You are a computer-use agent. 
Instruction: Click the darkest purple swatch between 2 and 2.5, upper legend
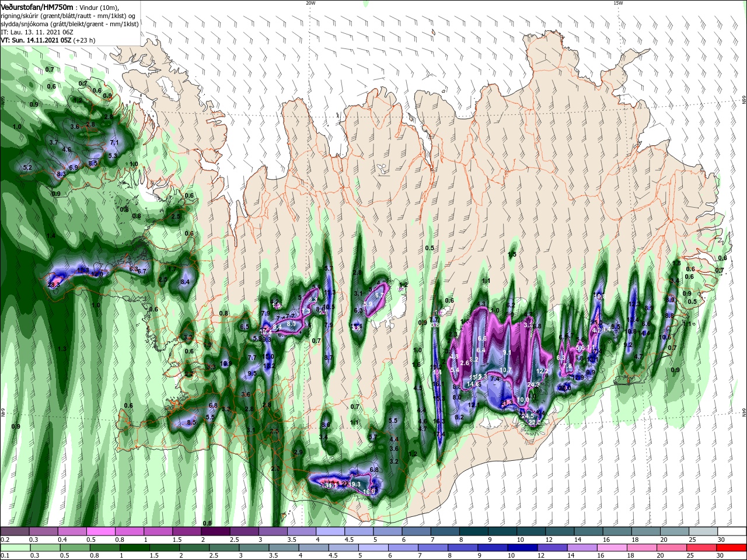click(x=215, y=531)
